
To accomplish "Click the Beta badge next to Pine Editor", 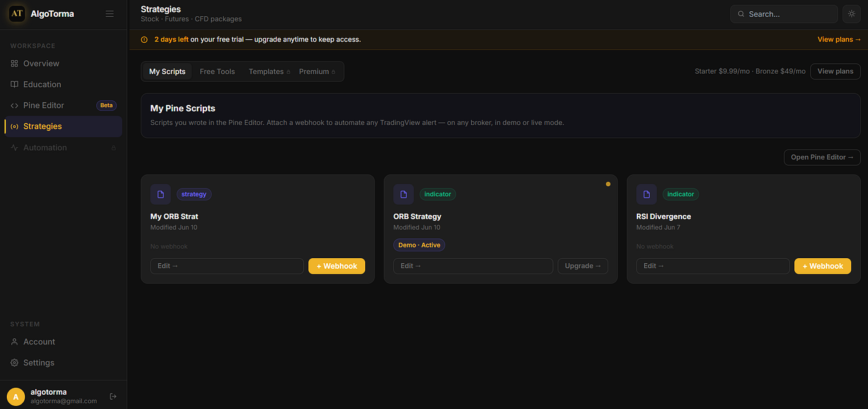I will [x=107, y=106].
